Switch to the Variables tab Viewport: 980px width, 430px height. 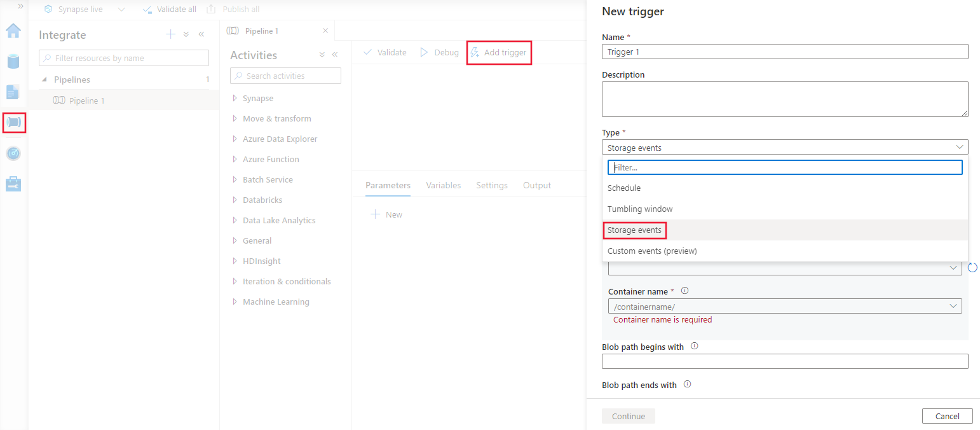444,185
